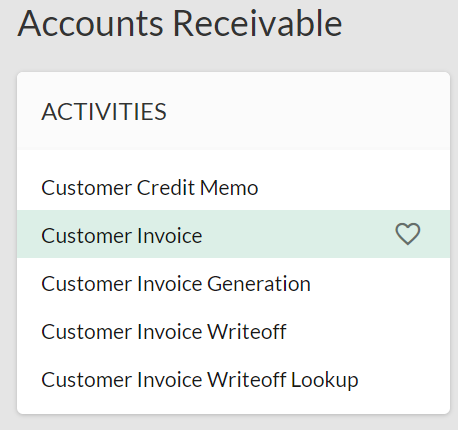Open the Customer Credit Memo activity
Viewport: 458px width, 430px height.
coord(150,188)
